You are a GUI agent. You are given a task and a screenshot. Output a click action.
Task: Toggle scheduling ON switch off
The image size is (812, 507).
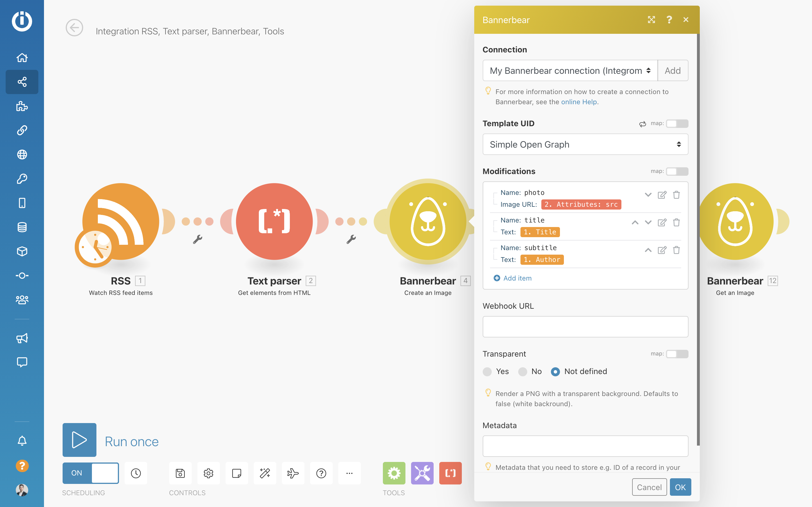[x=91, y=473]
